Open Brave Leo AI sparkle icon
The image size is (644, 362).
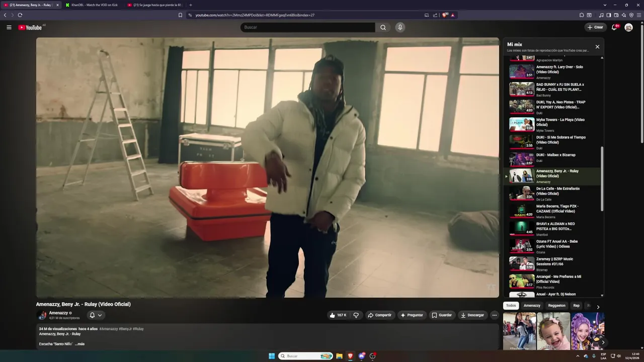[623, 15]
